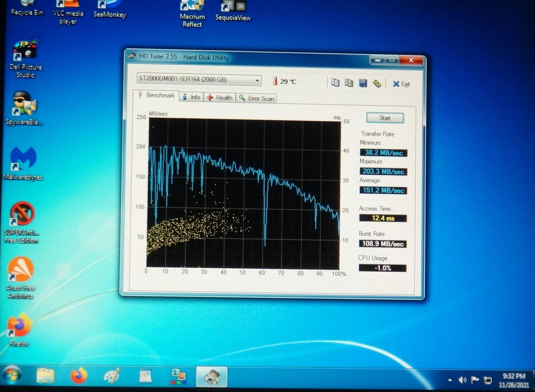The image size is (535, 392).
Task: Open Windows Explorer from the taskbar
Action: [46, 376]
